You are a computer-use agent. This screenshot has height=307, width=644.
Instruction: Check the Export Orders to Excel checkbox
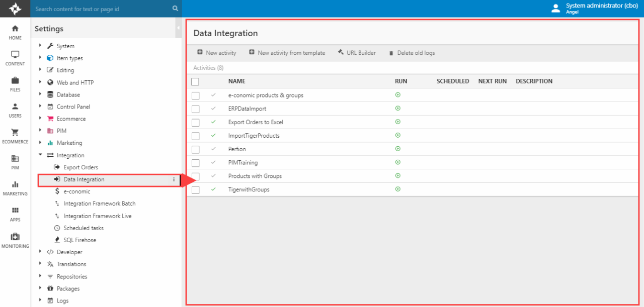(x=196, y=122)
